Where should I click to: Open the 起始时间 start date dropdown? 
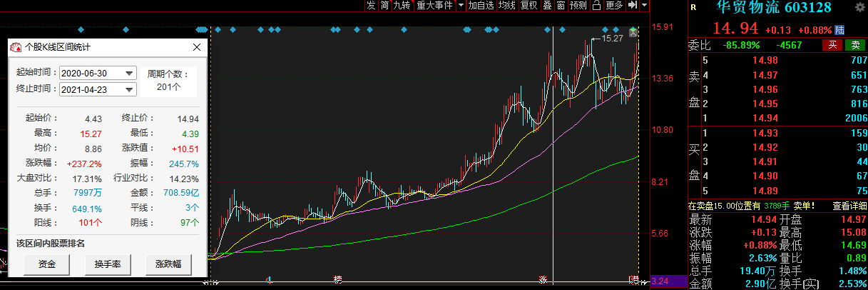coord(129,74)
